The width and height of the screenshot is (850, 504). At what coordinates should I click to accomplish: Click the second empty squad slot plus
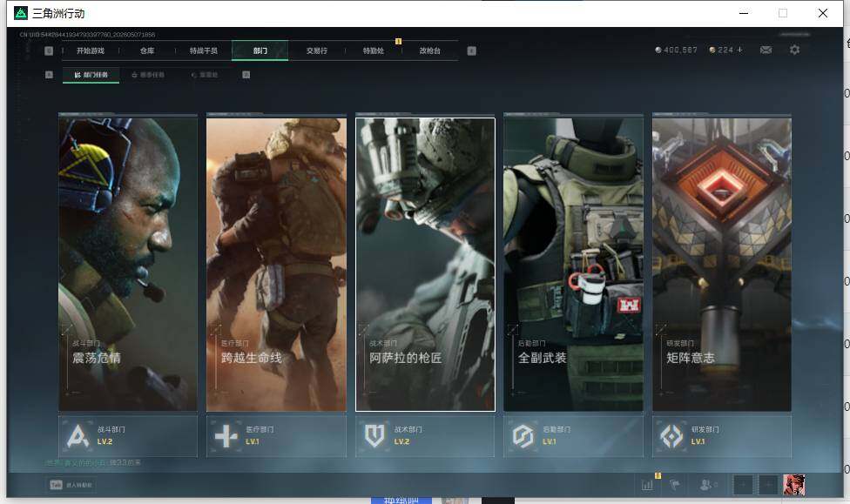click(769, 485)
